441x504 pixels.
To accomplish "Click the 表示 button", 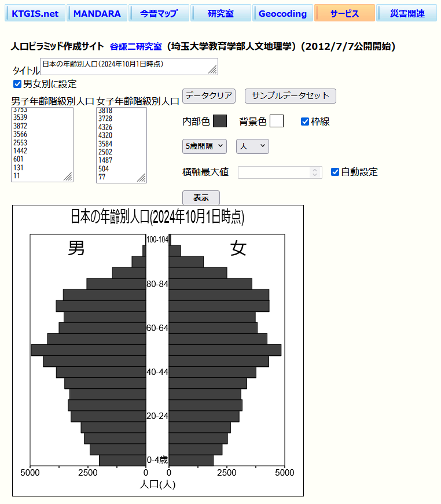I will click(x=201, y=197).
